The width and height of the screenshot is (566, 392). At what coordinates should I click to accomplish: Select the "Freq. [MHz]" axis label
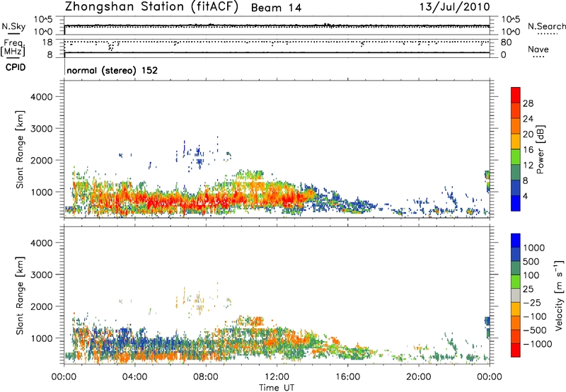(x=13, y=48)
